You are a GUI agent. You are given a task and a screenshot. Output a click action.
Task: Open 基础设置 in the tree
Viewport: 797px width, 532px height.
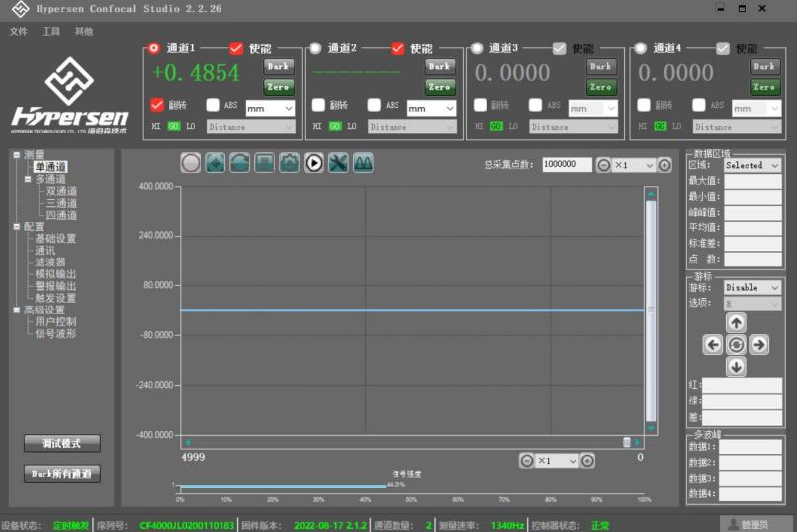coord(55,239)
